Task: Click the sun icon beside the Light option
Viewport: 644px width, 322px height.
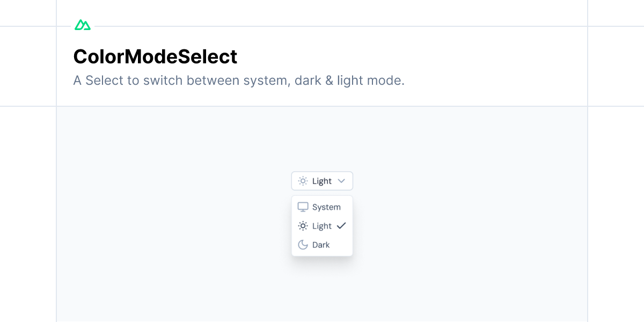Action: (303, 226)
